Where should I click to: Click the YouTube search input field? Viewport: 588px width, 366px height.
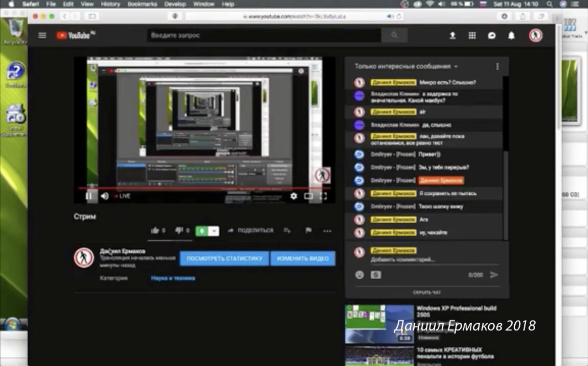coord(264,35)
